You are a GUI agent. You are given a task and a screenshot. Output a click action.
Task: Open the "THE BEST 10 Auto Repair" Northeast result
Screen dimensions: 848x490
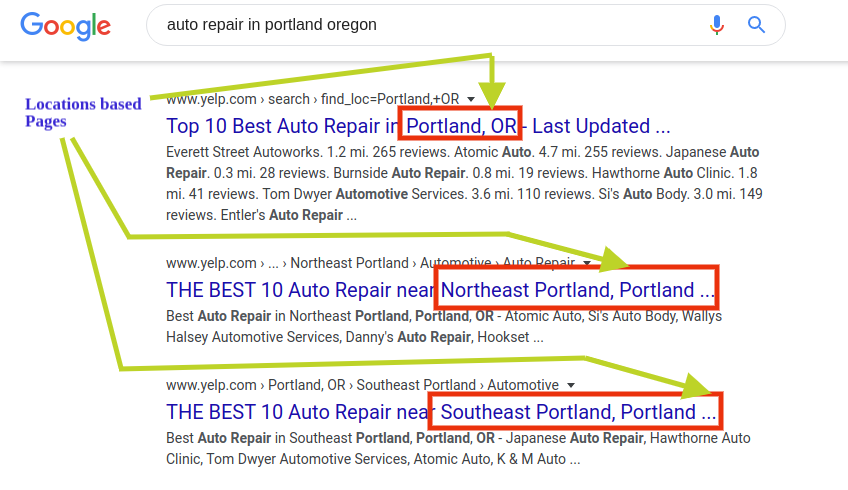point(300,291)
